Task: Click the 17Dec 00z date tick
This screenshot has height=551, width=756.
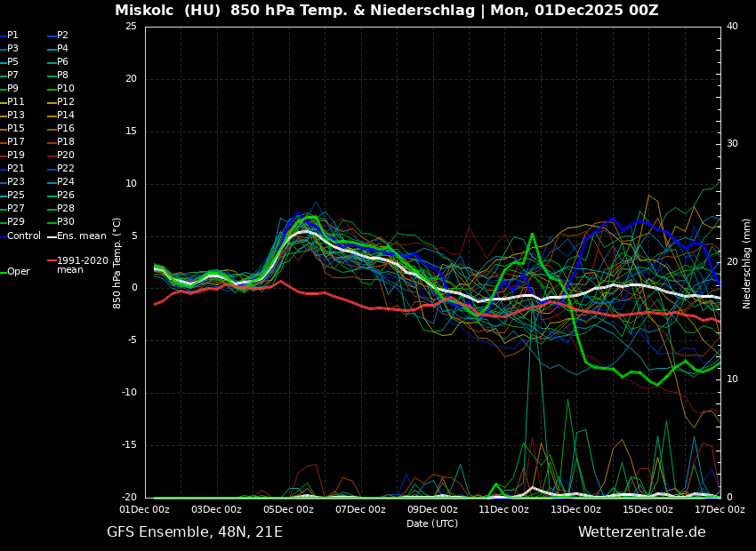Action: tap(719, 509)
